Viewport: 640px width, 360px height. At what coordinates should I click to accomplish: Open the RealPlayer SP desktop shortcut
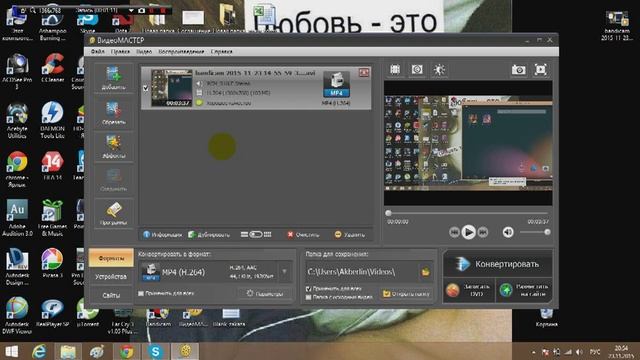click(x=52, y=313)
